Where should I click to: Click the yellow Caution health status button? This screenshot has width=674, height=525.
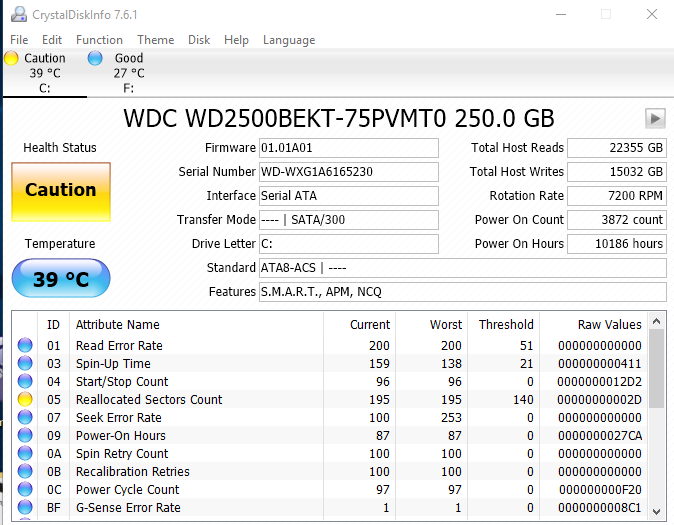coord(61,192)
